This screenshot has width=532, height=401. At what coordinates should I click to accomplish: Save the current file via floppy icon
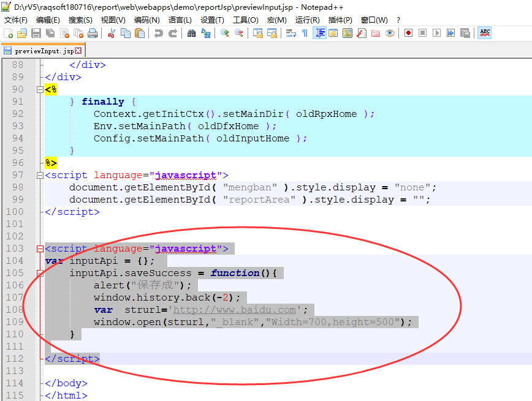click(36, 33)
